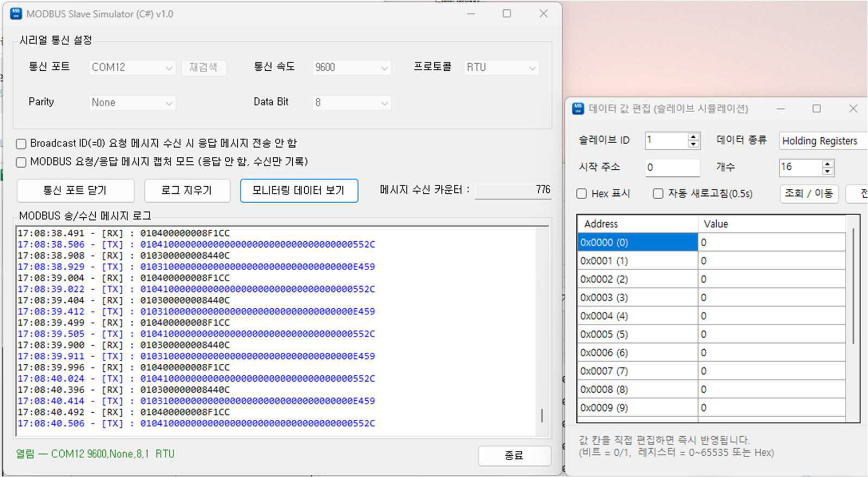Decrease the register count with the down arrow
Viewport: 868px width, 477px height.
click(827, 171)
